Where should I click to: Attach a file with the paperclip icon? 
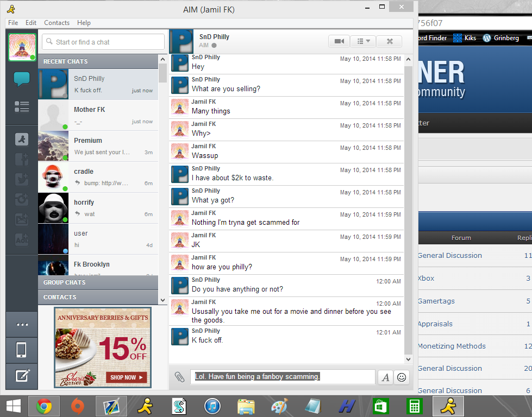(x=179, y=377)
